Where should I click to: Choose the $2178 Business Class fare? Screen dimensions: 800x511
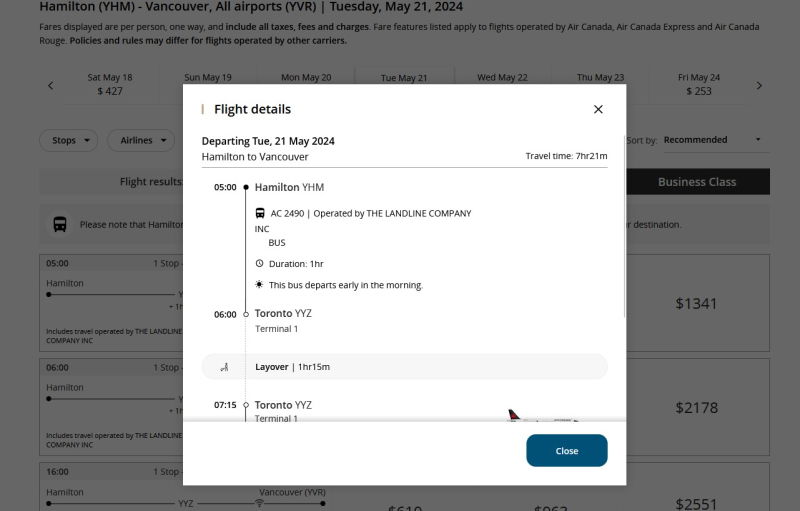pos(696,407)
